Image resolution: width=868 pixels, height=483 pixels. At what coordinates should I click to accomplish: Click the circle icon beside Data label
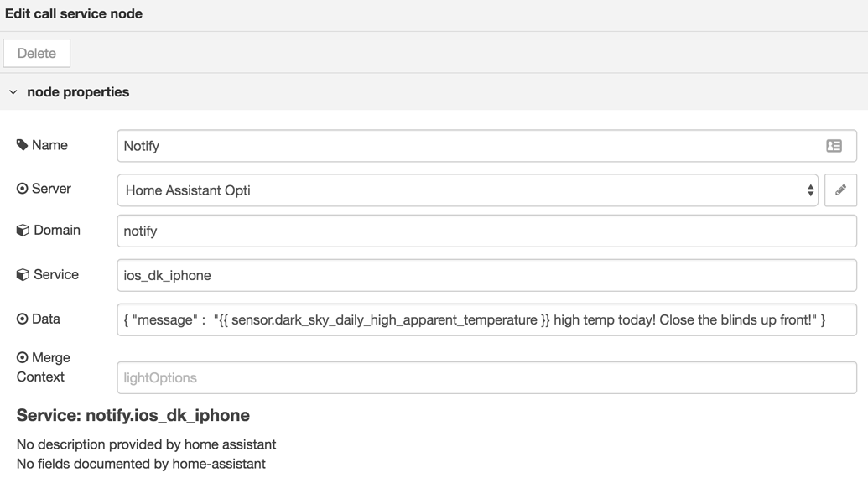click(x=23, y=319)
